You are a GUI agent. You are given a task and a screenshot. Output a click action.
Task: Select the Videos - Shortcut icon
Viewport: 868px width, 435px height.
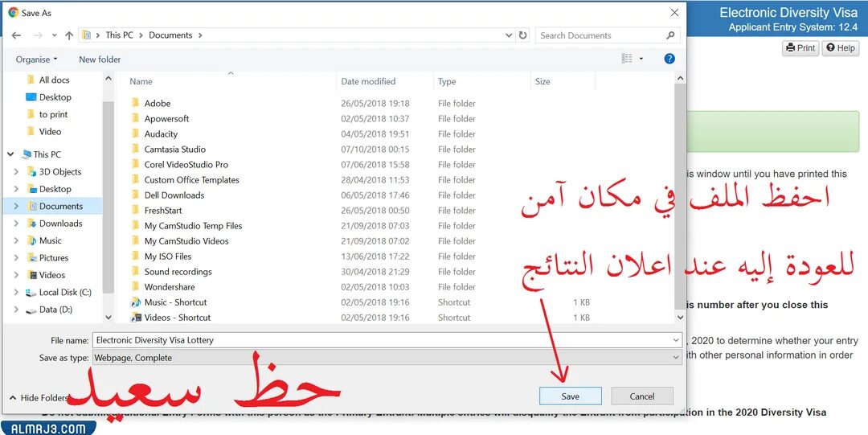click(135, 318)
